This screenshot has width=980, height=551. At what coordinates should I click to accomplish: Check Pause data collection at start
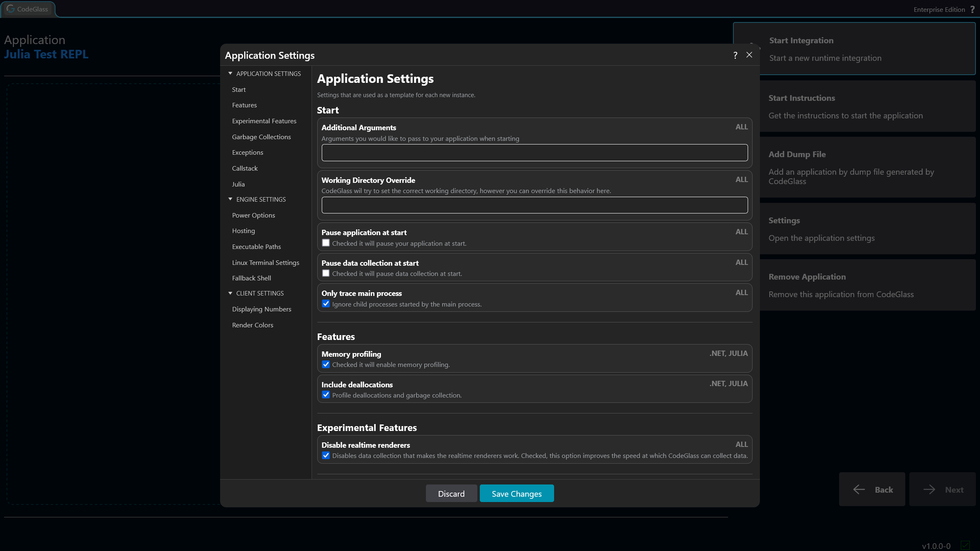tap(326, 273)
